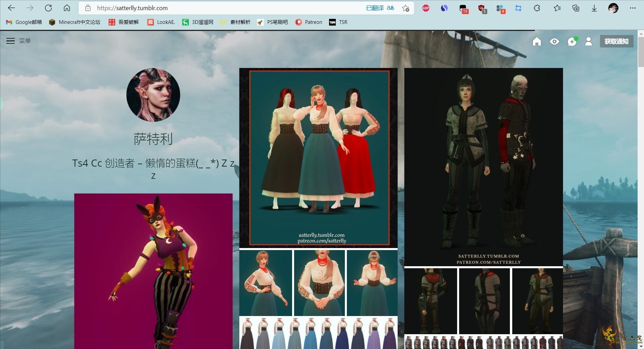Image resolution: width=644 pixels, height=349 pixels.
Task: Open the middle dress close-up with red necklace
Action: 319,283
